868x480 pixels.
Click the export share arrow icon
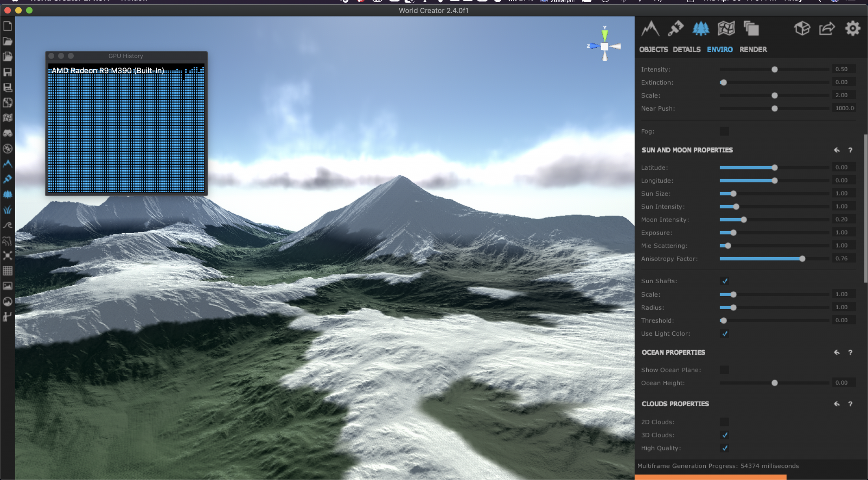pyautogui.click(x=827, y=29)
